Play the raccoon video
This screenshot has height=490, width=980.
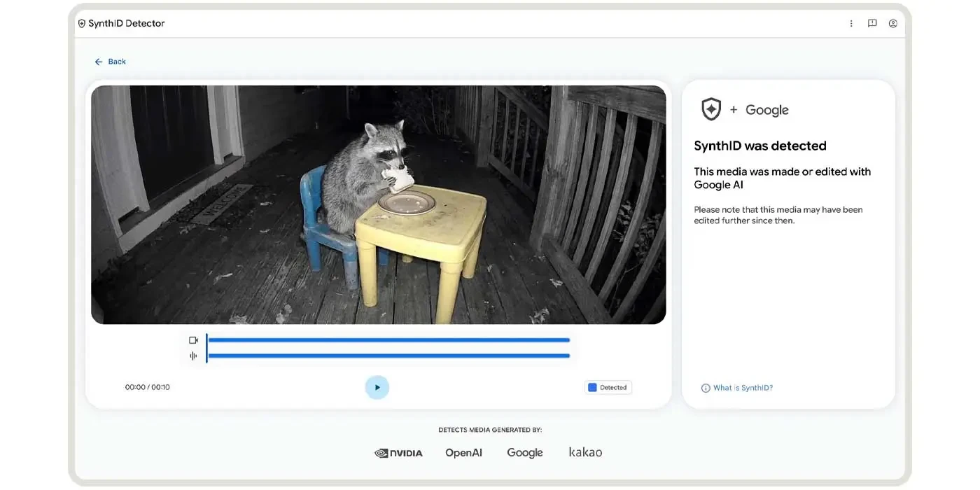click(x=377, y=387)
